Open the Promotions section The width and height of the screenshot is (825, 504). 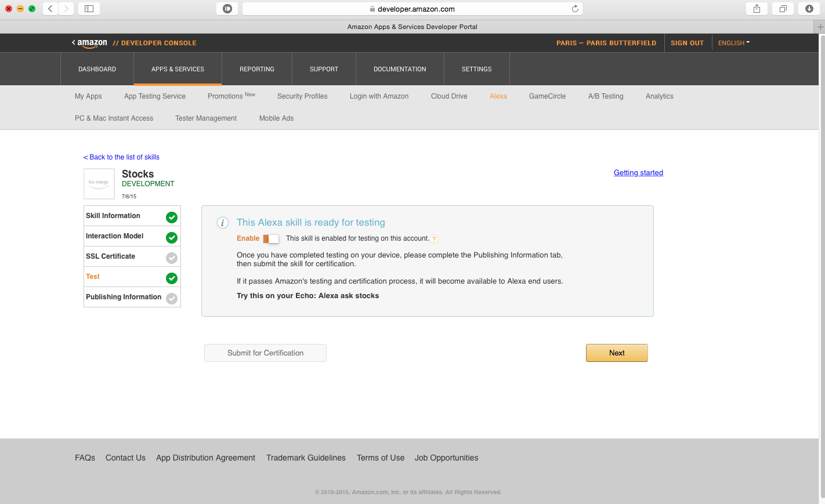pos(231,96)
